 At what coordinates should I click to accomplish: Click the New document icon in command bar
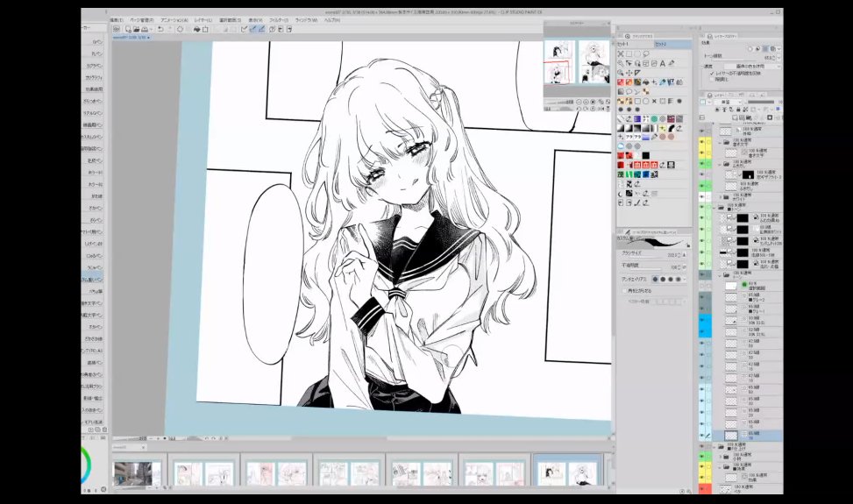pyautogui.click(x=128, y=29)
